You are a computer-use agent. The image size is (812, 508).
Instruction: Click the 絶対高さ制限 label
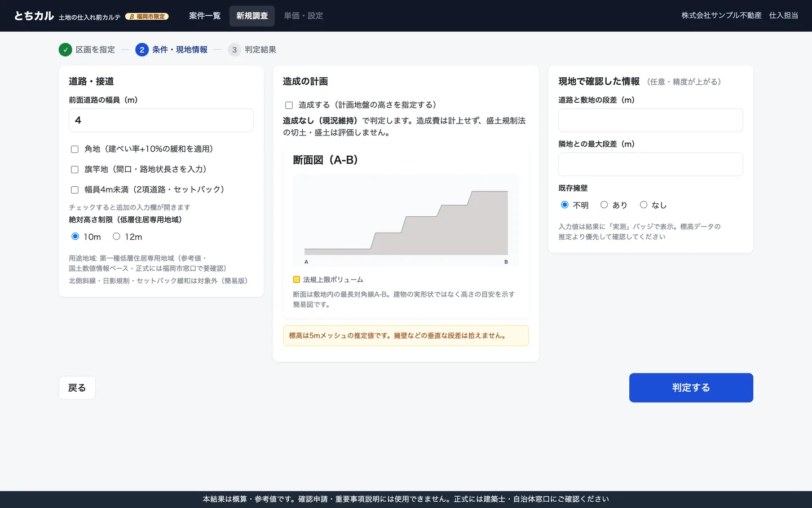125,220
